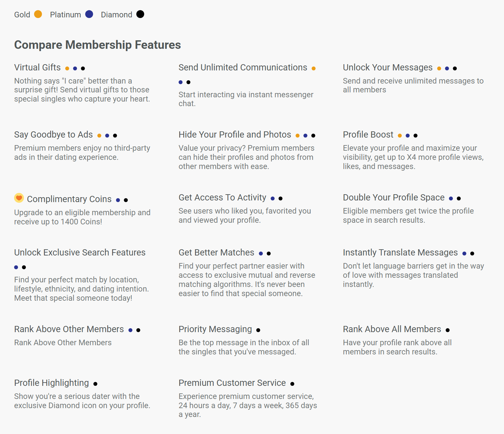The height and width of the screenshot is (434, 504).
Task: Click the "Unlock Your Messages" title
Action: (388, 67)
